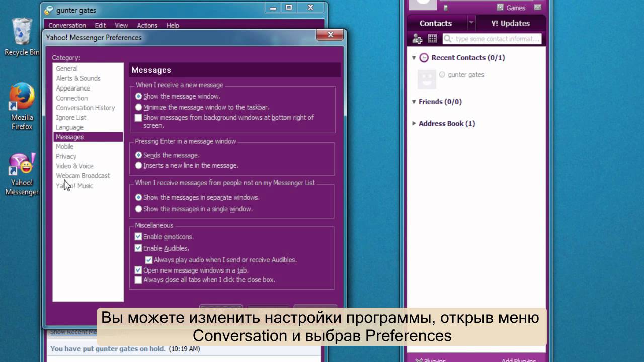Click the gunter gates window title icon
644x362 pixels.
(x=49, y=10)
